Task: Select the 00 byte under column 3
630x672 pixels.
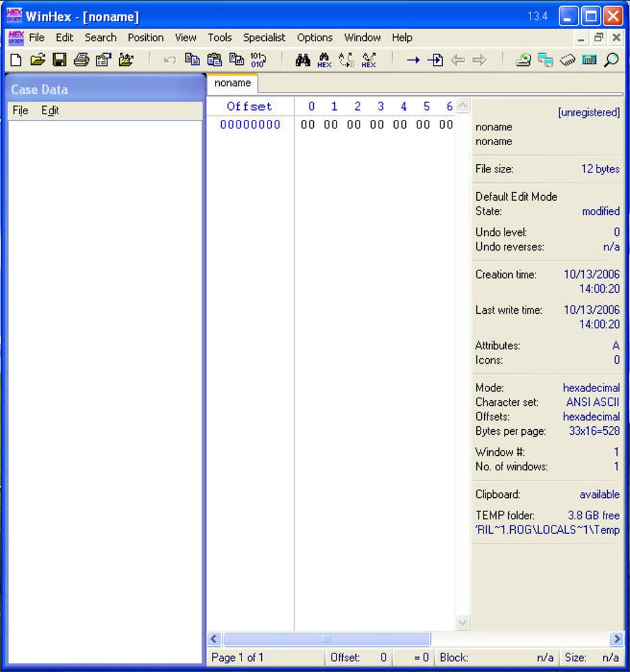Action: pyautogui.click(x=377, y=125)
